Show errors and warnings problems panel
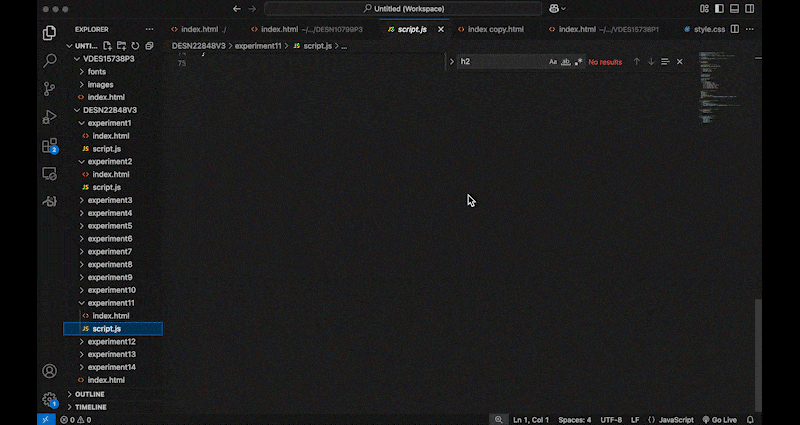Screen dimensions: 800x425 [x=76, y=420]
